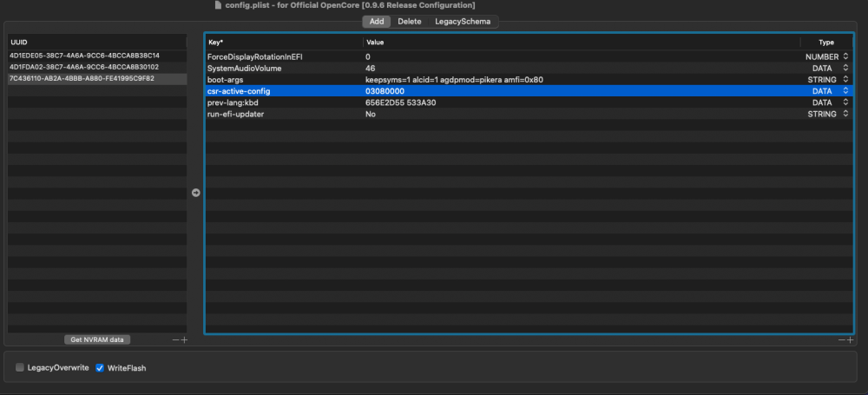The image size is (868, 395).
Task: Select UUID 4D1FDA02-38C7-4A6A-9CC6-4BCCA8B30102
Action: tap(97, 67)
